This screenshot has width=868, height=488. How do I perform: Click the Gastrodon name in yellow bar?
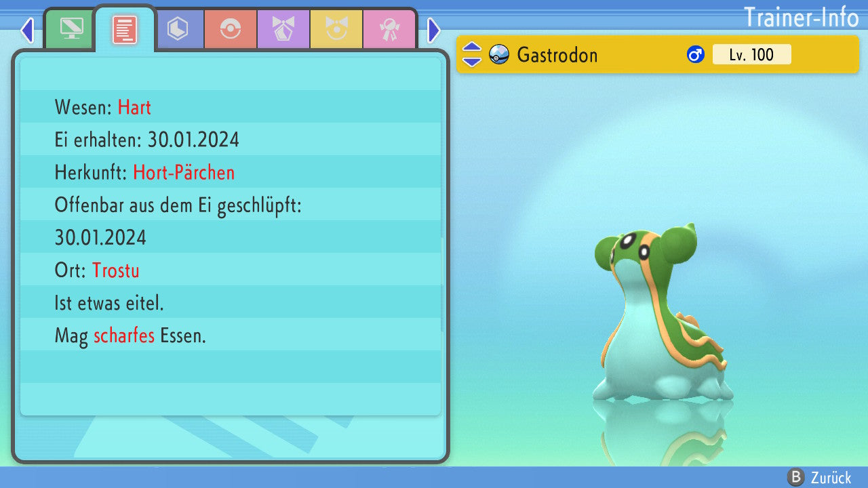tap(557, 54)
